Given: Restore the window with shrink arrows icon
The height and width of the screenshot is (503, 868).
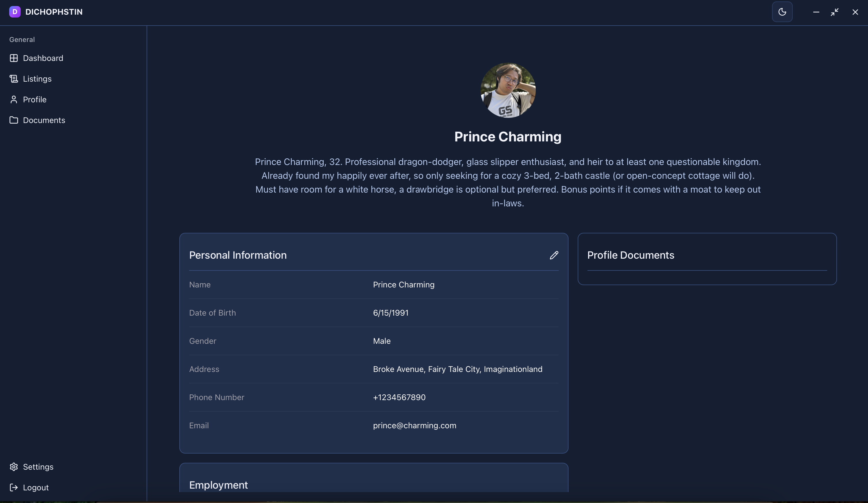Looking at the screenshot, I should [834, 12].
